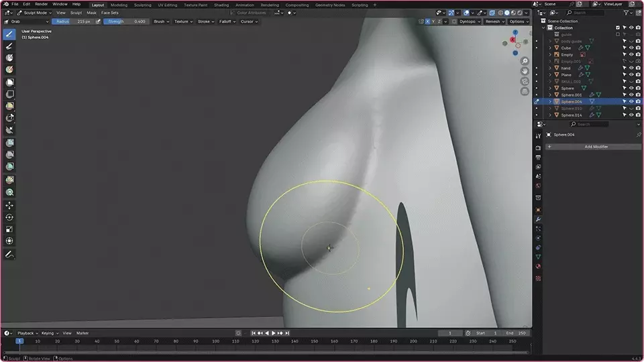The height and width of the screenshot is (362, 644).
Task: Click the red X axis on navigation gizmo
Action: [513, 40]
